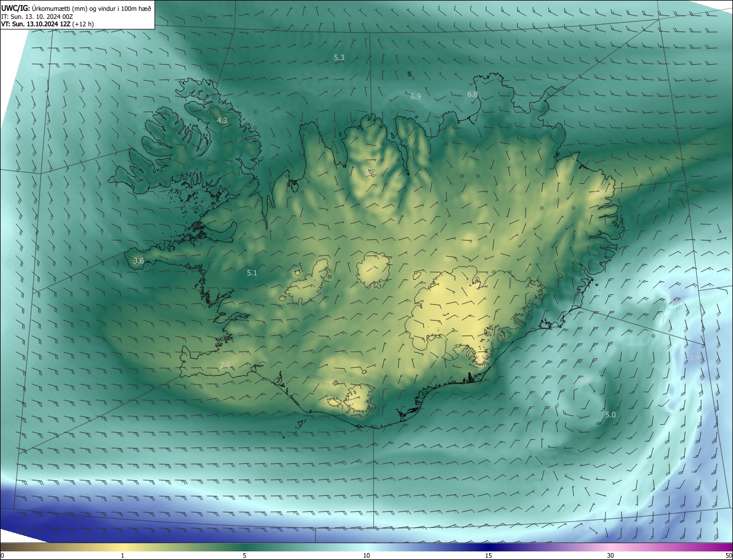Click the faint 11.4 value offshore

click(x=693, y=358)
